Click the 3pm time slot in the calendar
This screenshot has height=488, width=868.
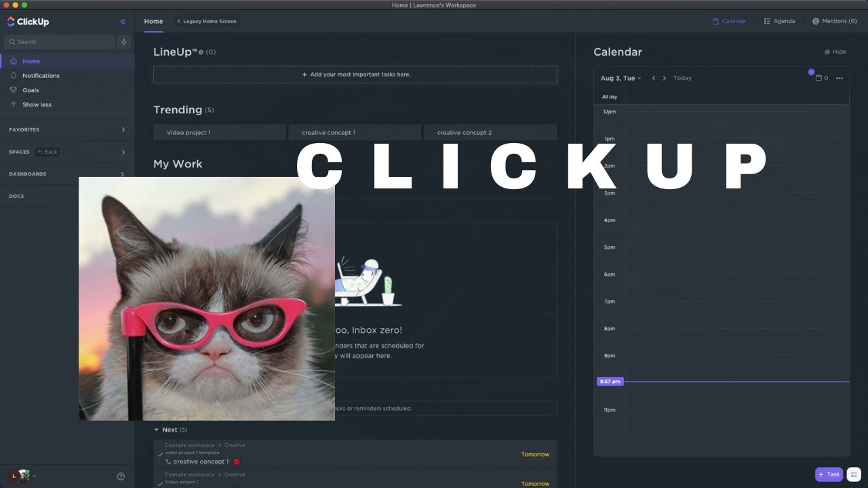point(737,206)
